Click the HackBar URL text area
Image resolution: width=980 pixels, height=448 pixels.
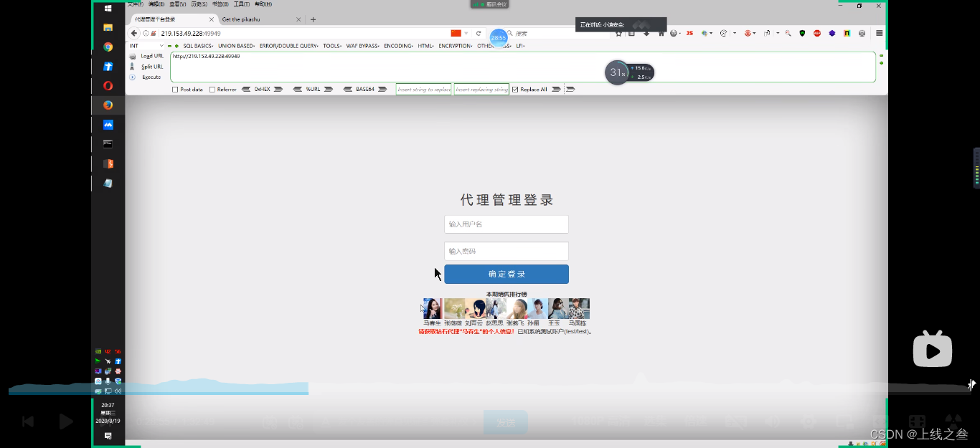[x=522, y=67]
